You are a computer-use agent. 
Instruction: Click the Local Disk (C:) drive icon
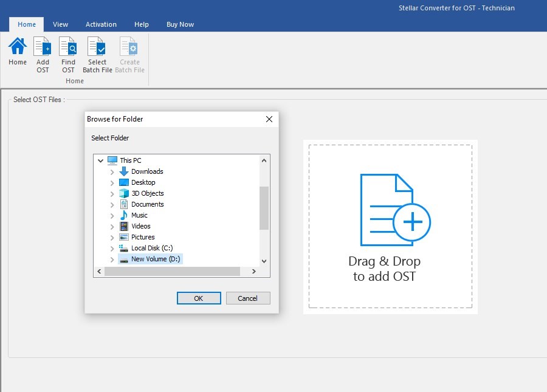123,248
